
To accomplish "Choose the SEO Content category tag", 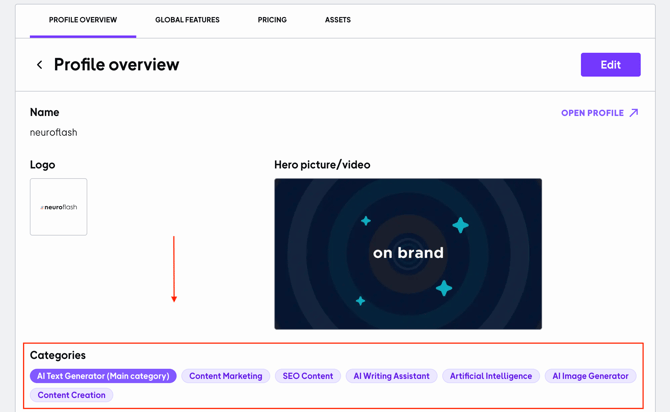I will [x=308, y=376].
